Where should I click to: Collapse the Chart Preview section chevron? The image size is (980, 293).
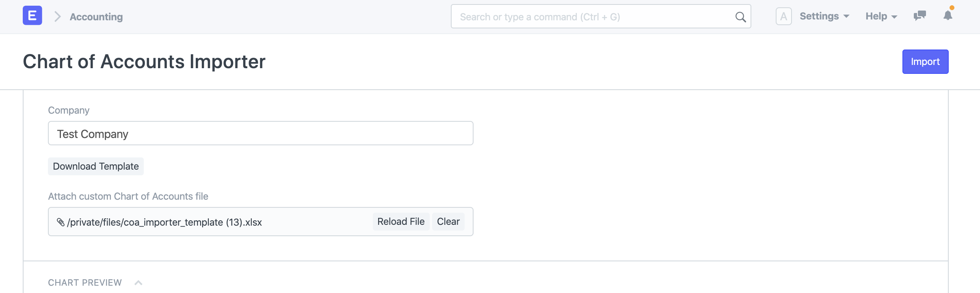click(x=138, y=283)
